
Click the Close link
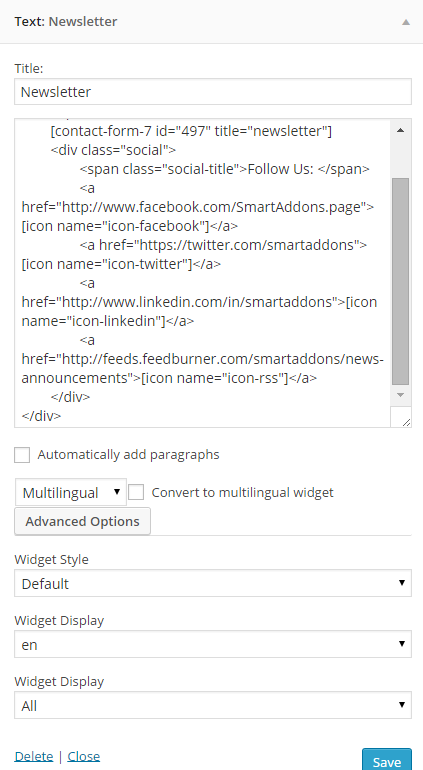pyautogui.click(x=84, y=756)
